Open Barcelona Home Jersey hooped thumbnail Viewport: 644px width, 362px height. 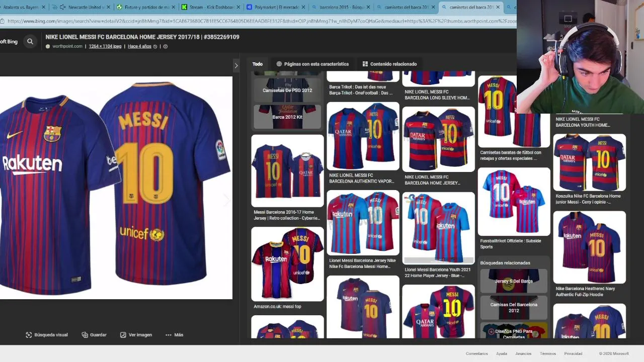coord(438,139)
